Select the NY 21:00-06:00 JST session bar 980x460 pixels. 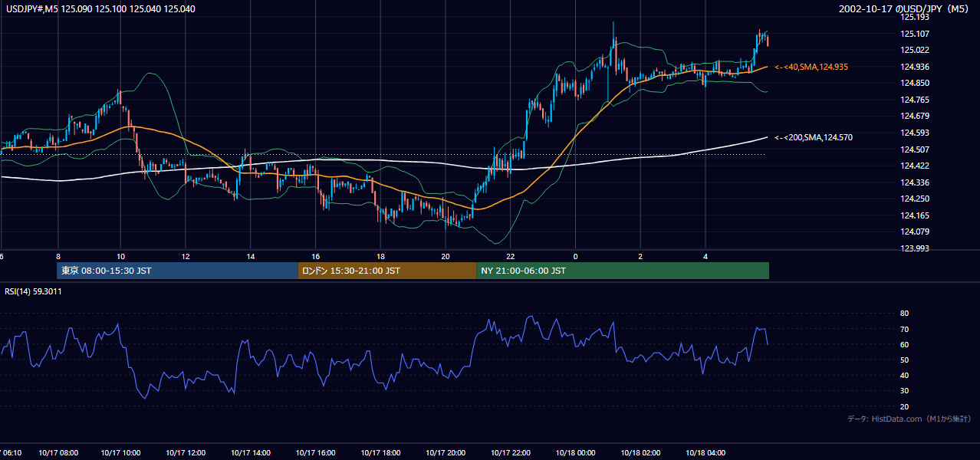(623, 271)
